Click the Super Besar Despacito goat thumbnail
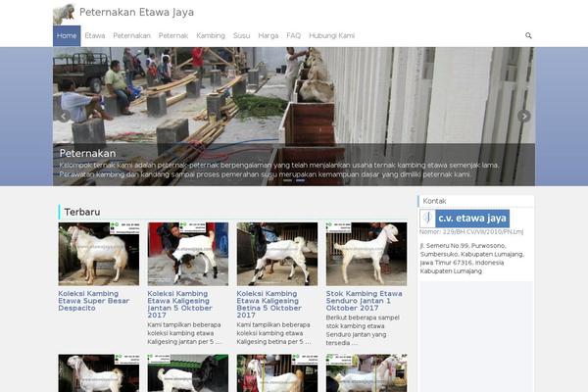 pos(99,254)
